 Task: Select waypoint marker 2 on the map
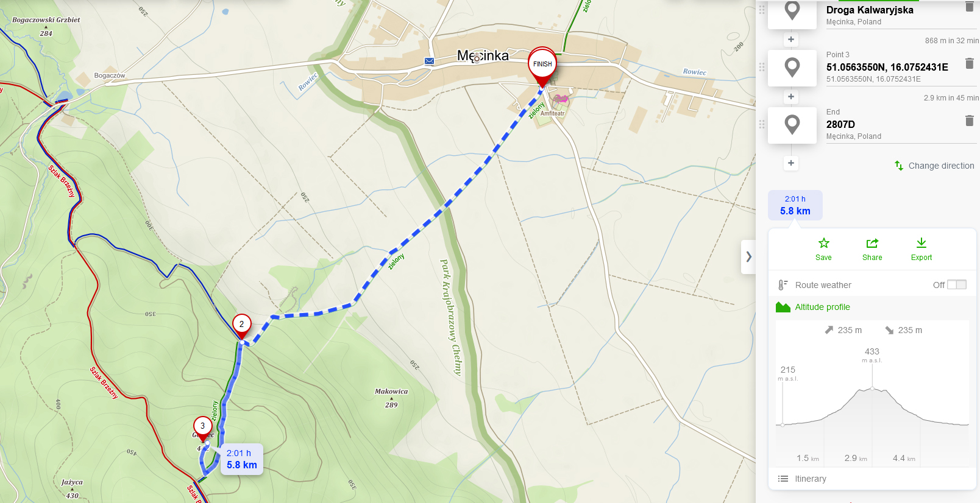click(241, 326)
